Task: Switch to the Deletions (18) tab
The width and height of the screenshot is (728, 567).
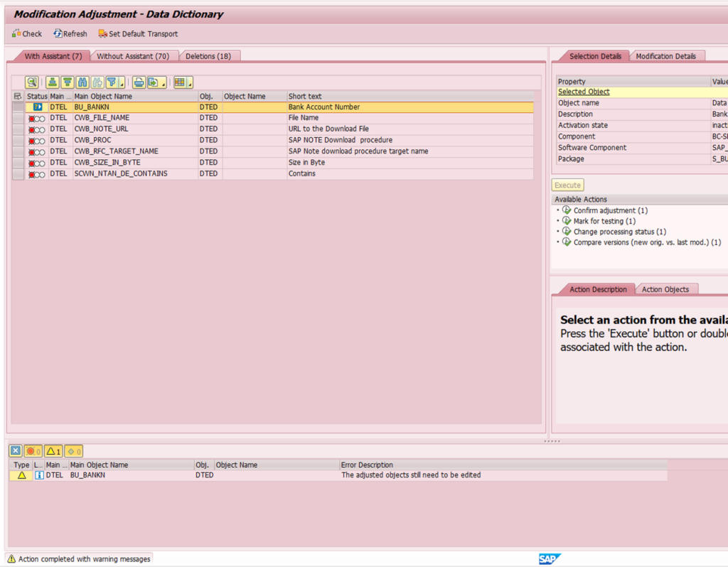Action: [208, 56]
